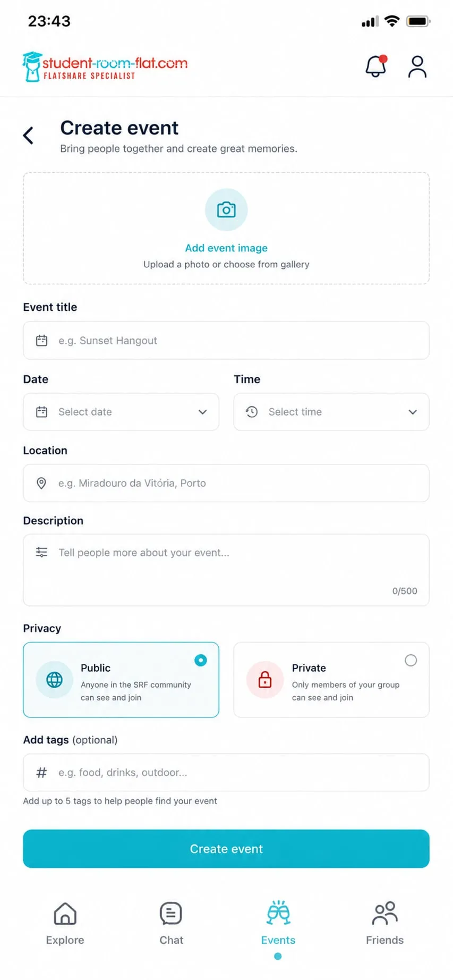453x980 pixels.
Task: Click the location pin icon
Action: tap(41, 483)
